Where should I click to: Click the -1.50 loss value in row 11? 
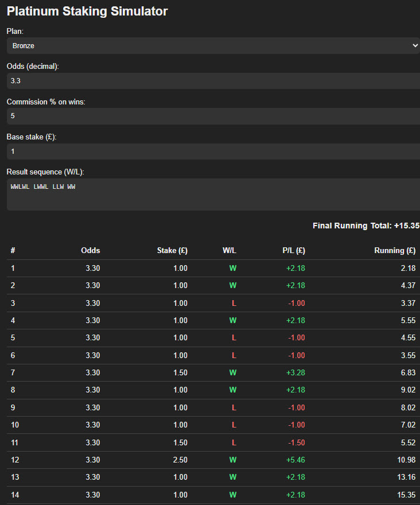[296, 442]
